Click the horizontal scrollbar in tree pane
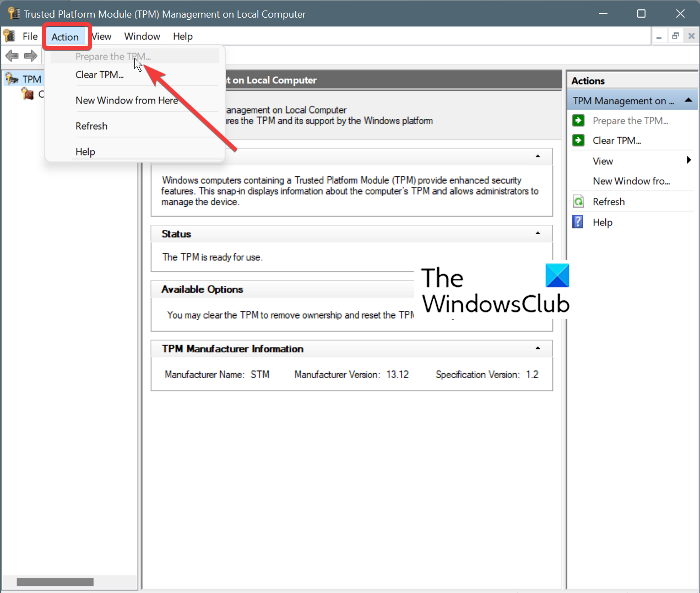 (55, 582)
